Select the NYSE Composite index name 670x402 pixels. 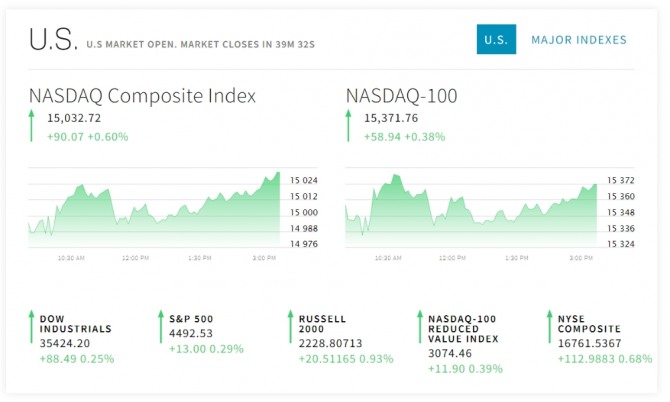point(589,324)
